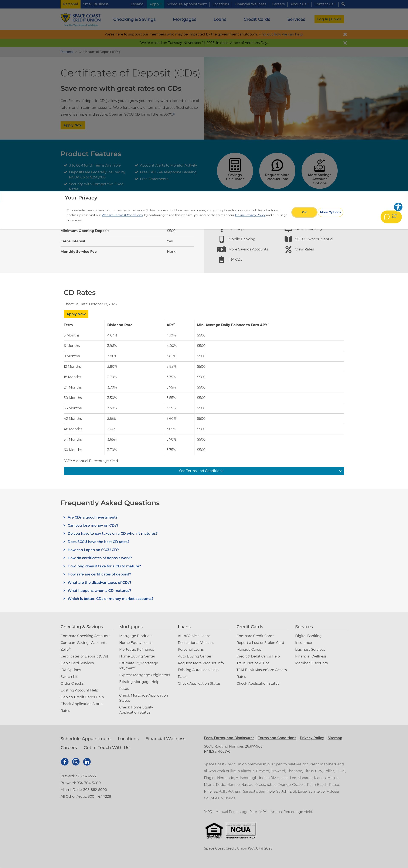Click the accessibility icon at right edge

[398, 206]
